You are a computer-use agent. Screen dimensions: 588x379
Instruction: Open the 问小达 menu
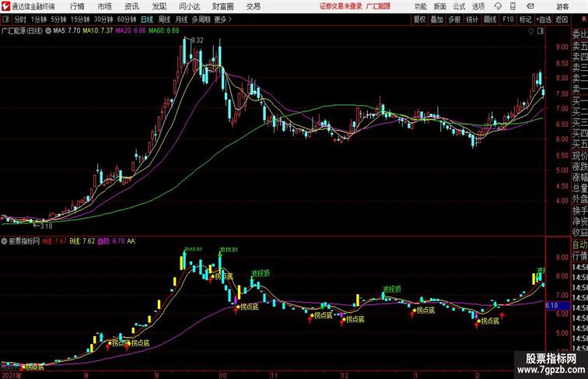click(189, 6)
